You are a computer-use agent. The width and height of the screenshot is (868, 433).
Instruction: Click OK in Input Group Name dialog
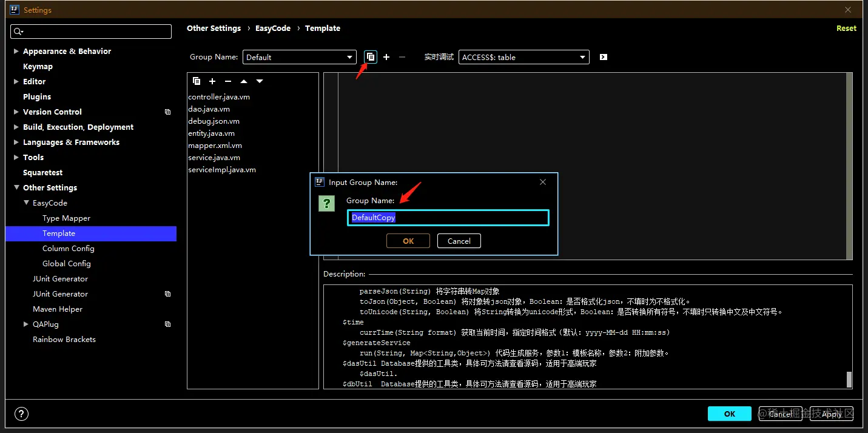[x=408, y=241]
